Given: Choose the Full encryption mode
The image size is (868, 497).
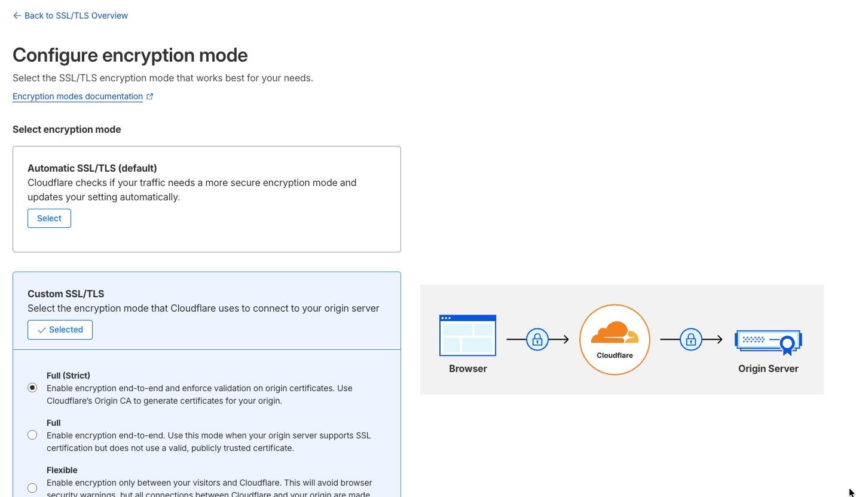Looking at the screenshot, I should pos(32,435).
